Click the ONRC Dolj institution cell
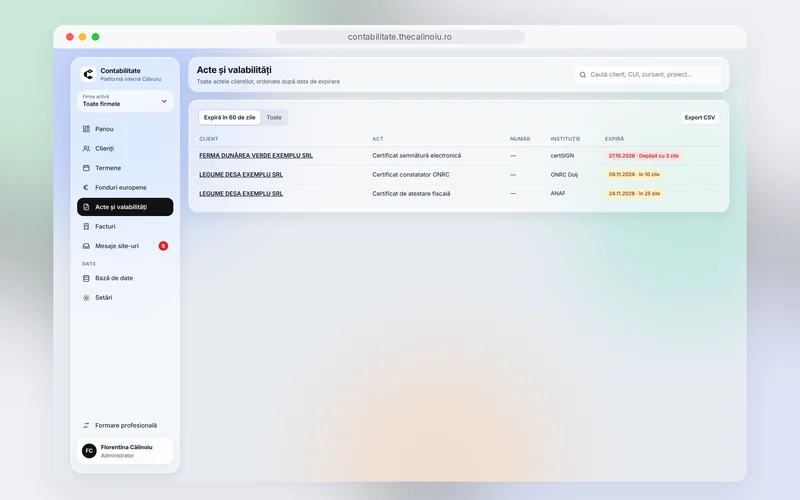Image resolution: width=800 pixels, height=500 pixels. (x=564, y=174)
